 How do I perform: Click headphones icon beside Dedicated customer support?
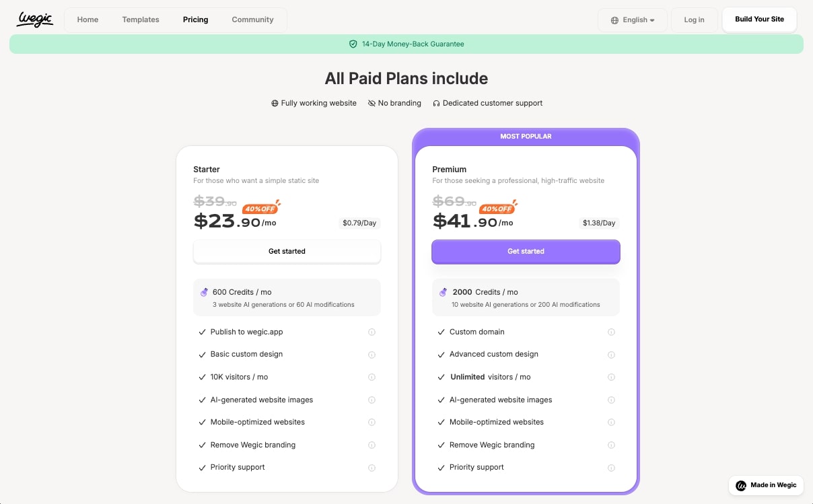pyautogui.click(x=436, y=103)
